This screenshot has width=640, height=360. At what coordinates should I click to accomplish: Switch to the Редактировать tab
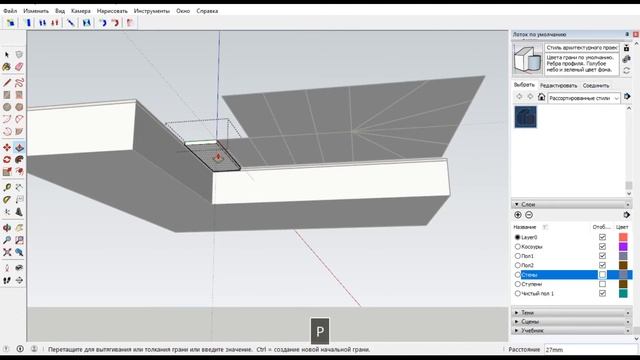558,86
